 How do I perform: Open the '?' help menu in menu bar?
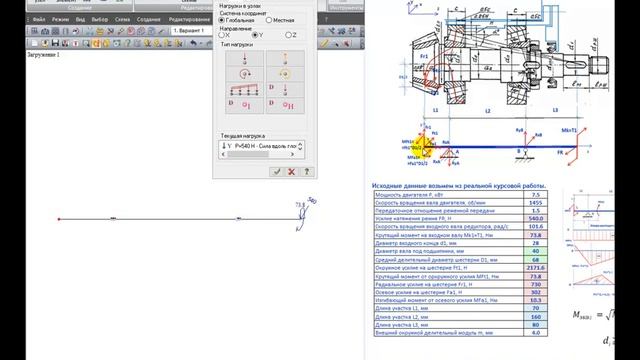tap(326, 19)
